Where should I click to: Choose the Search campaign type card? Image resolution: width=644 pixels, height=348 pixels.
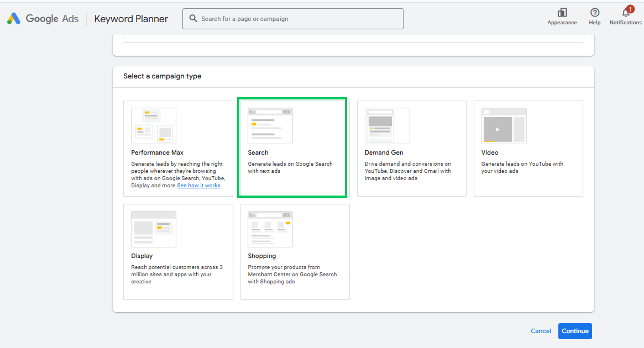(x=292, y=147)
